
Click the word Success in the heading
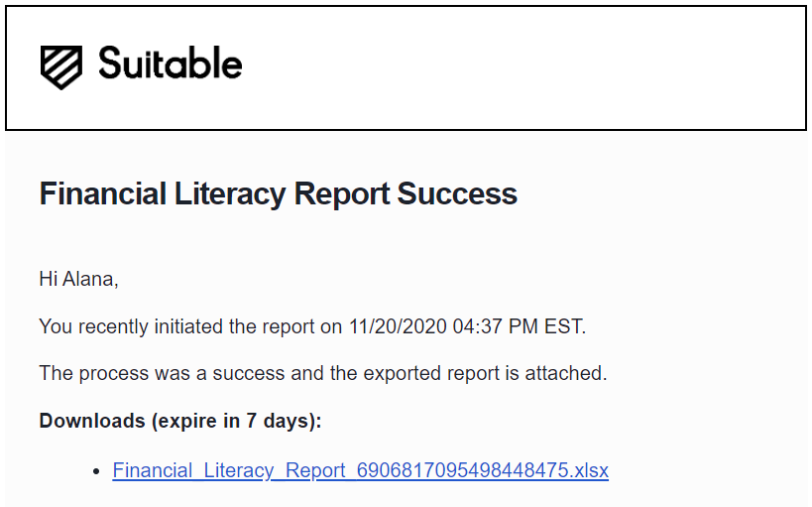pos(457,193)
